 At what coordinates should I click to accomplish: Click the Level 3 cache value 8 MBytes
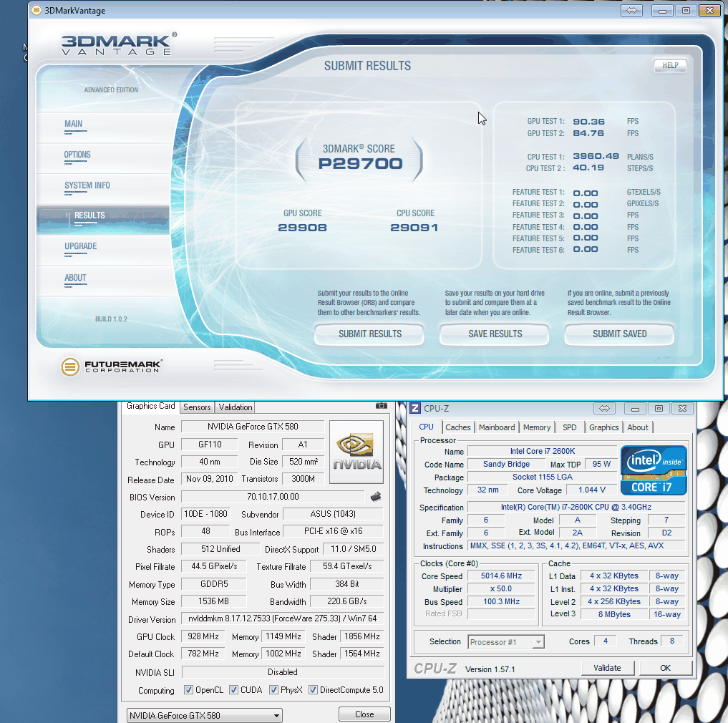coord(614,614)
